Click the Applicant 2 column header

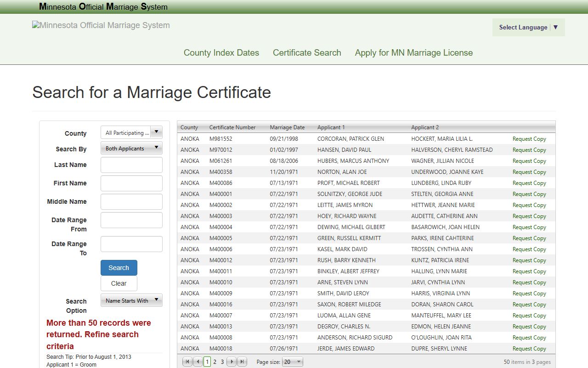425,127
